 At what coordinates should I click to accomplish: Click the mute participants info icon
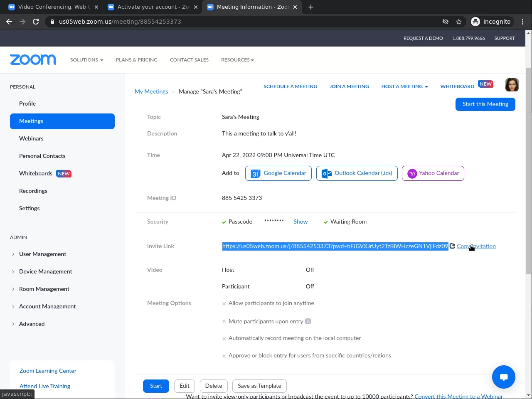[308, 321]
